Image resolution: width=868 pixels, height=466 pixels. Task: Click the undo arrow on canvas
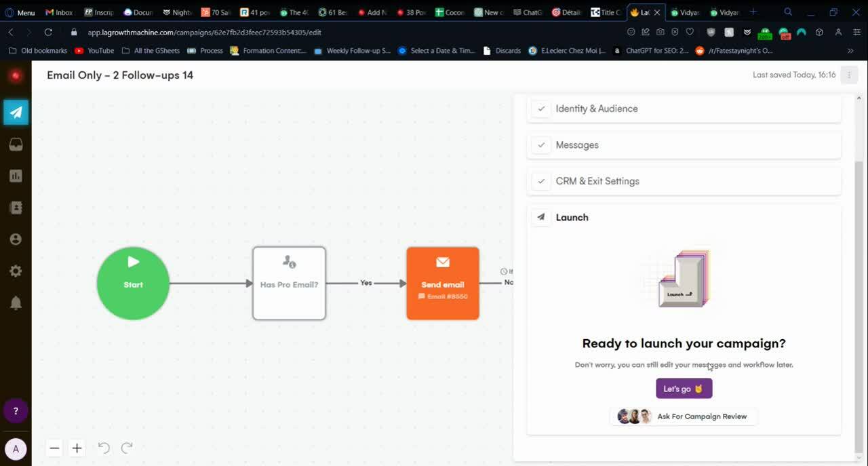click(x=104, y=448)
